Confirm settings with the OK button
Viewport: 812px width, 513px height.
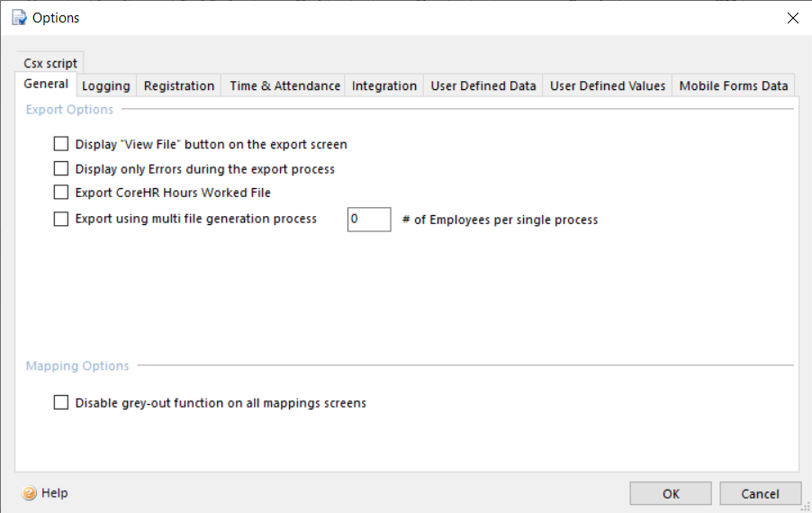tap(671, 494)
